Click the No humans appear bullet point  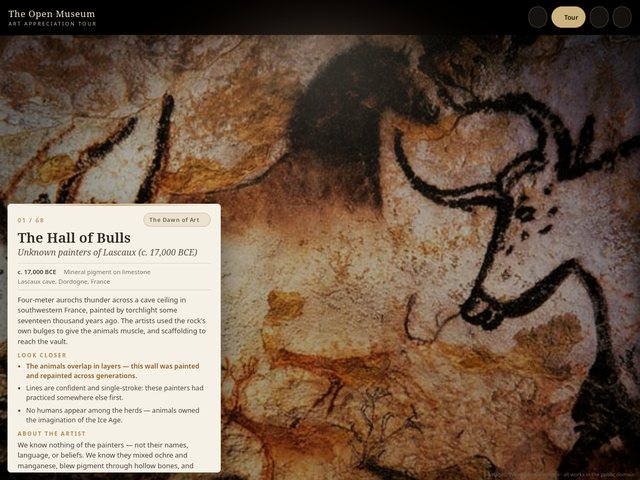pyautogui.click(x=113, y=415)
